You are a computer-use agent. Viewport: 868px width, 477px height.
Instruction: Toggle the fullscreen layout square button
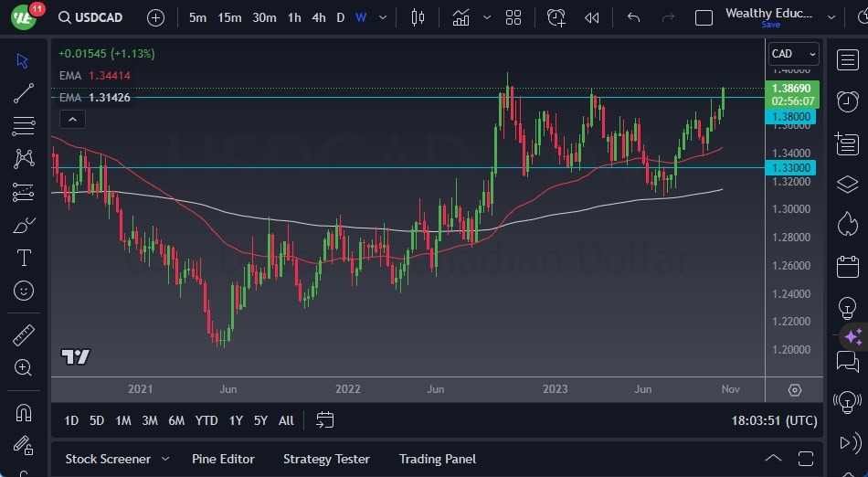coord(704,17)
